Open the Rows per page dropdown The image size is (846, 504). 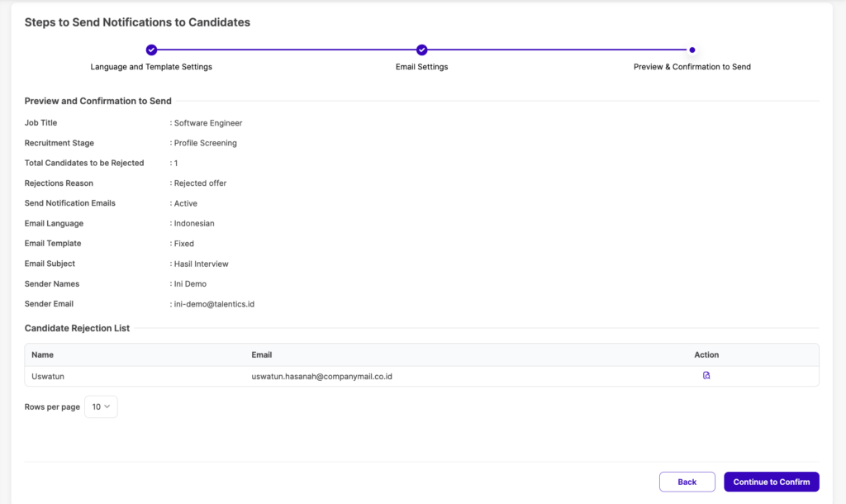click(x=101, y=407)
